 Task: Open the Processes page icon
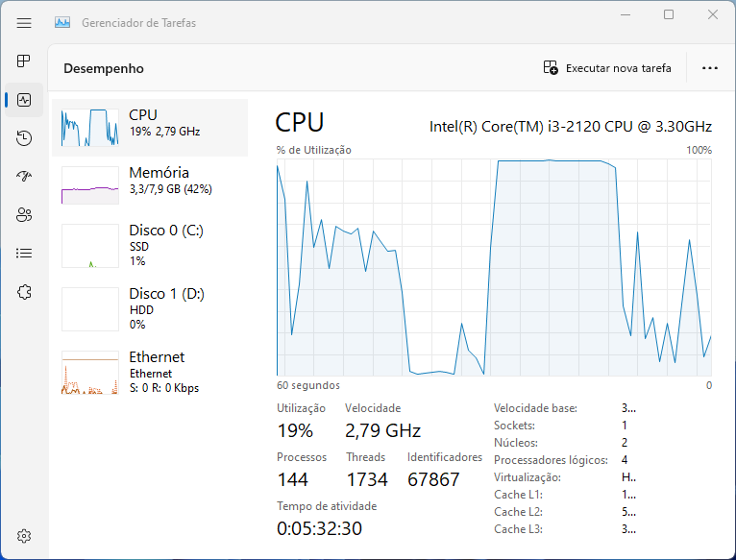[x=24, y=61]
